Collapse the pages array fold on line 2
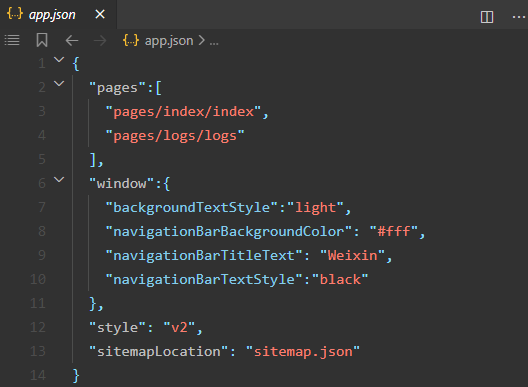528x387 pixels. pos(59,84)
